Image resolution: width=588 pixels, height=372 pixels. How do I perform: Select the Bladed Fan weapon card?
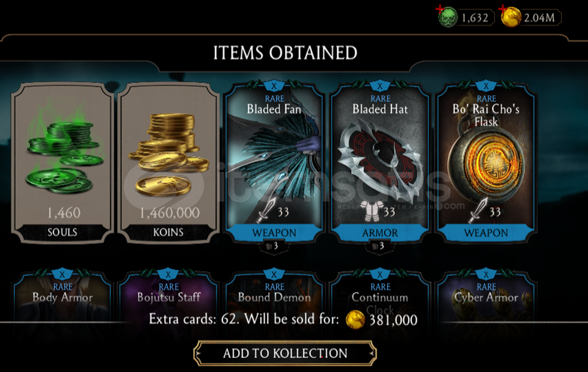coord(274,162)
